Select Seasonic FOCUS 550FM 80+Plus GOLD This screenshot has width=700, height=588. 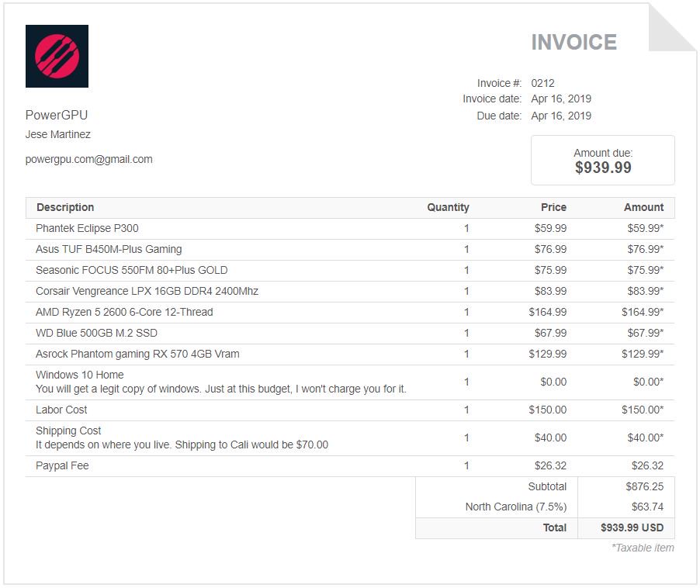132,271
